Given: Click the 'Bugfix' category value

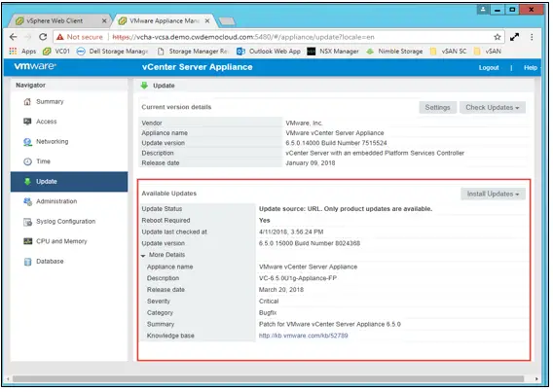Looking at the screenshot, I should pyautogui.click(x=268, y=313).
